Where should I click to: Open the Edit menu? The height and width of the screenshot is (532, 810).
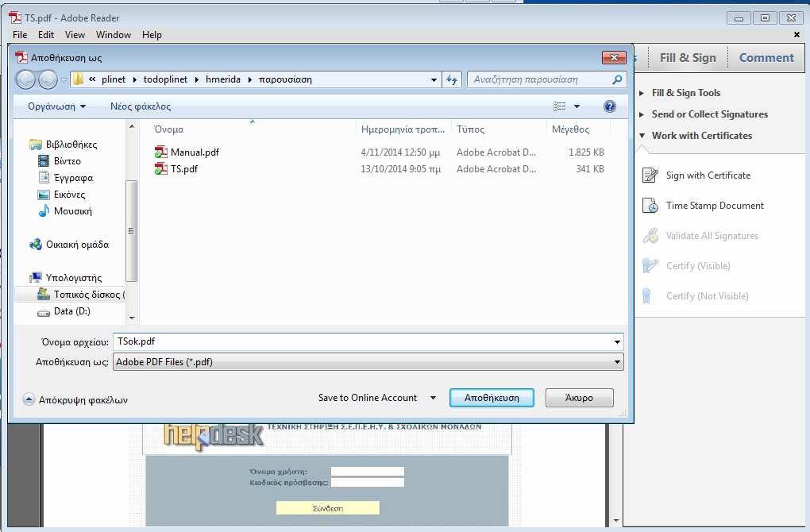click(46, 35)
